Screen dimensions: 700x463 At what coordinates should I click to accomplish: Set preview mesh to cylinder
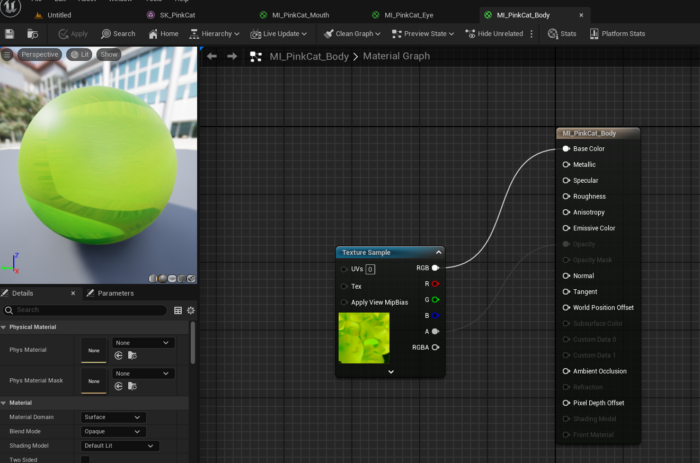pos(153,279)
